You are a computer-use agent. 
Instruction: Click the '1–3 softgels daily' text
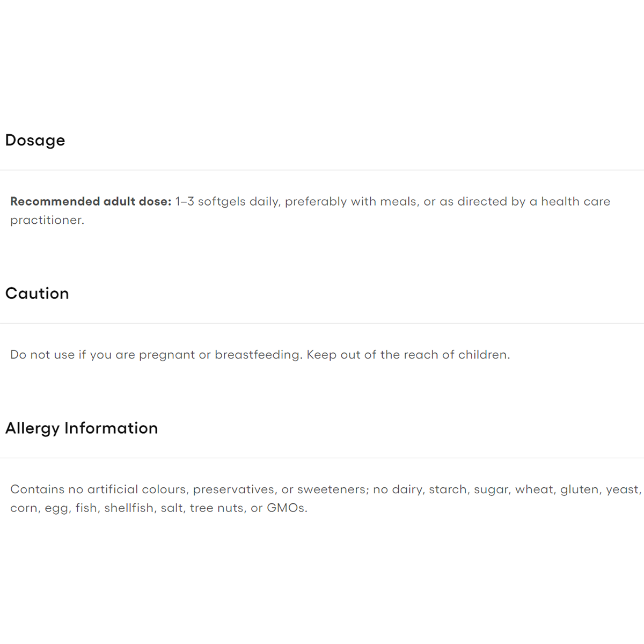pos(228,202)
